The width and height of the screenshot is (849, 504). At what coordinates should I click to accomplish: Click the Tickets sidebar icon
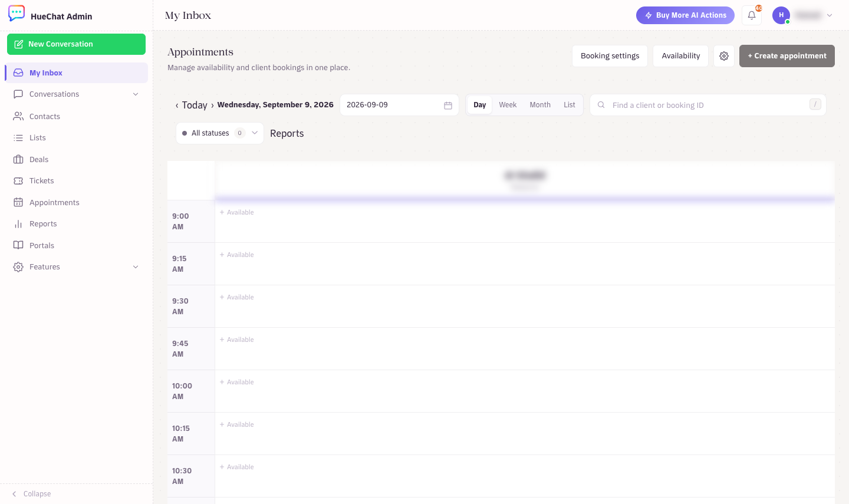[18, 181]
